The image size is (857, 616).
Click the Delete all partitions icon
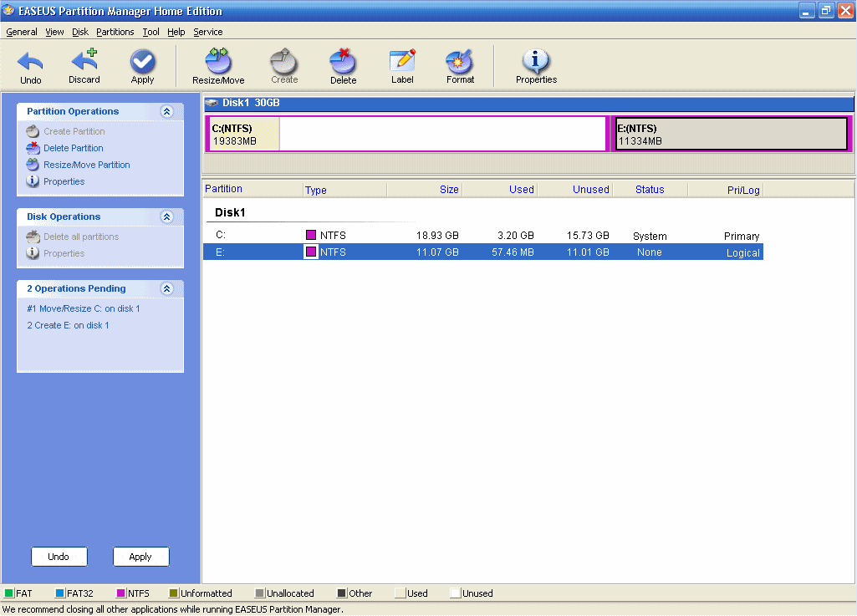pos(33,237)
